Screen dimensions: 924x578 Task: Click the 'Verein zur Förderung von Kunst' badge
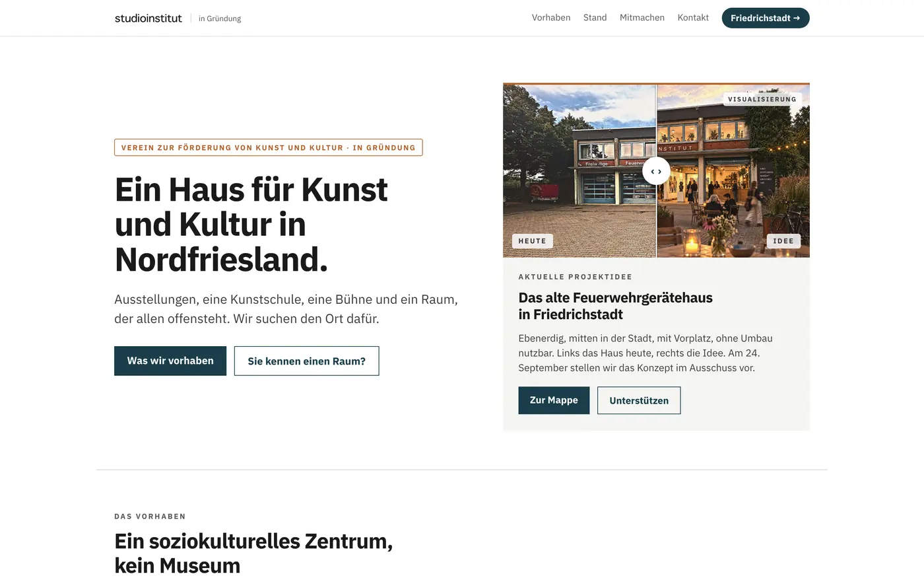269,147
